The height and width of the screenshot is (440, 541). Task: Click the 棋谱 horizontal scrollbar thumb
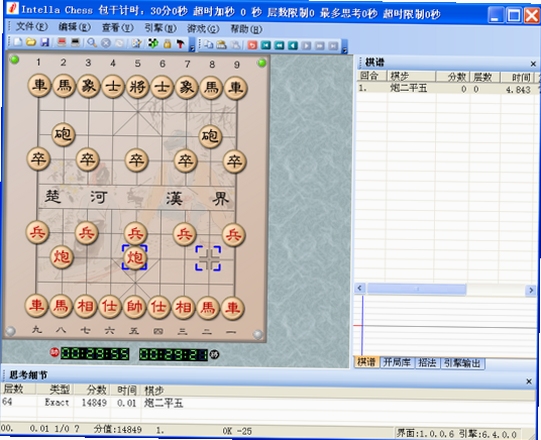click(417, 289)
